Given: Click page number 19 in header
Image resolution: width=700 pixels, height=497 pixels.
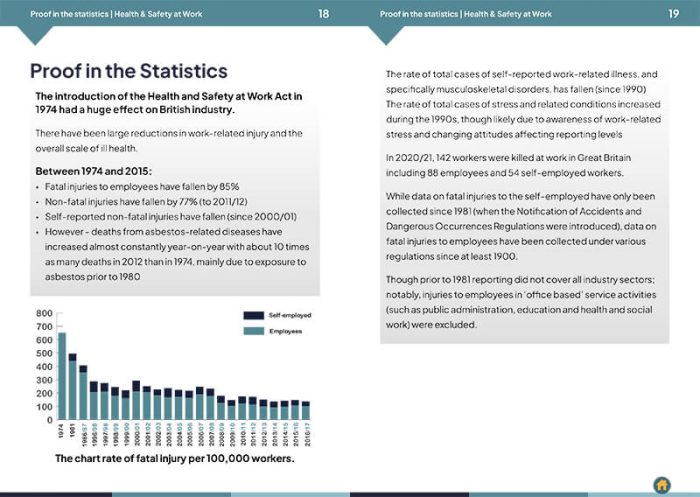Looking at the screenshot, I should click(x=673, y=14).
